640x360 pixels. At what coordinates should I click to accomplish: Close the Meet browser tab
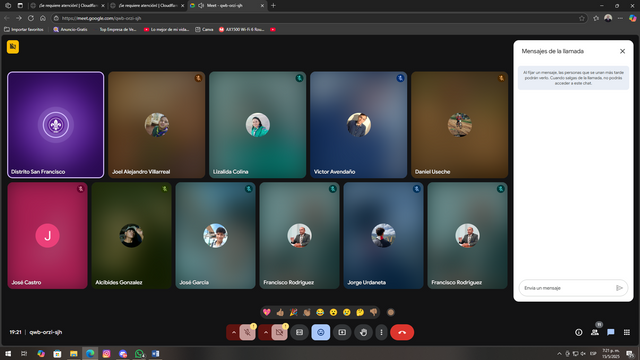(x=262, y=6)
